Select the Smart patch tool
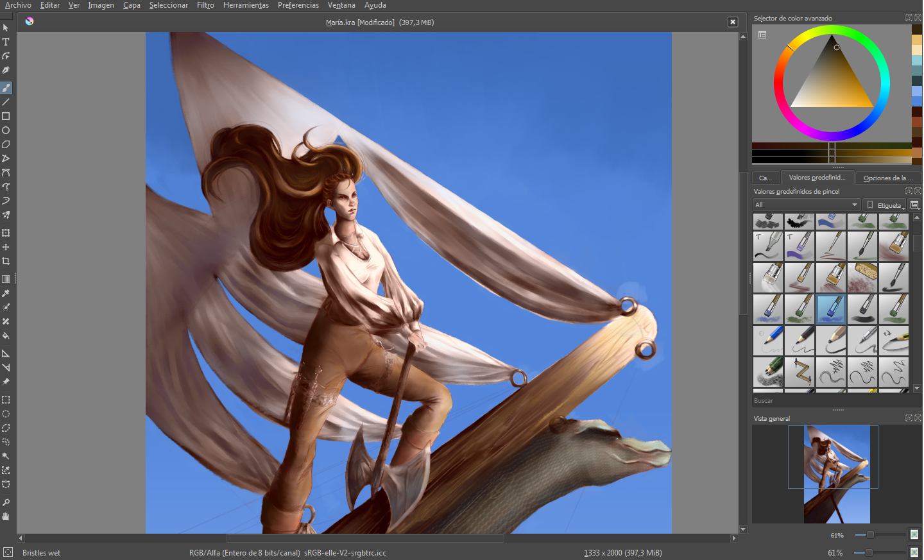The height and width of the screenshot is (560, 924). tap(6, 321)
